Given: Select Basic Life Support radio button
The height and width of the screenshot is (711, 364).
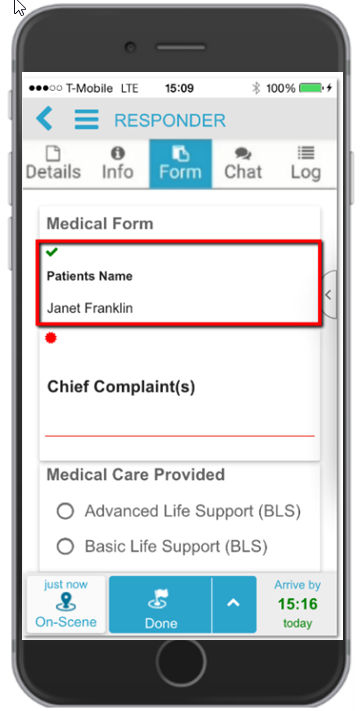Looking at the screenshot, I should click(x=65, y=546).
